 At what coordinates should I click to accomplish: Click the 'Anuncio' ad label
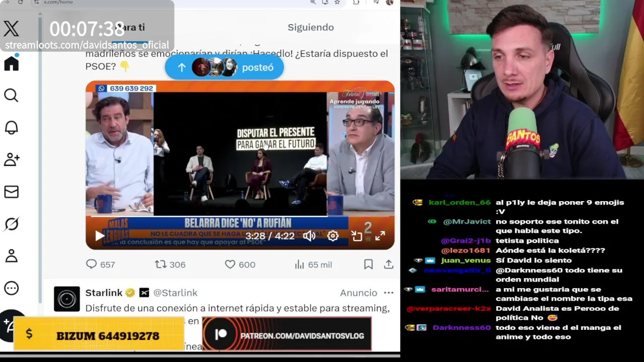pos(358,293)
